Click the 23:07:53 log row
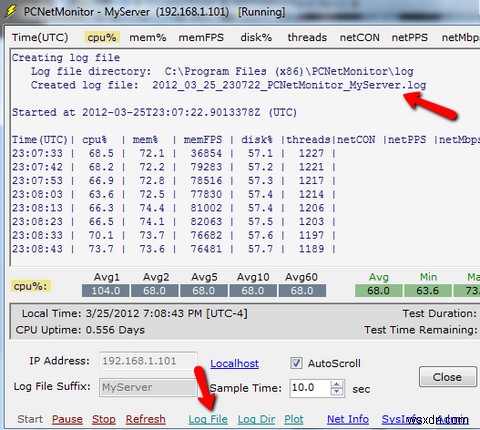Viewport: 480px width, 430px height. [x=173, y=181]
